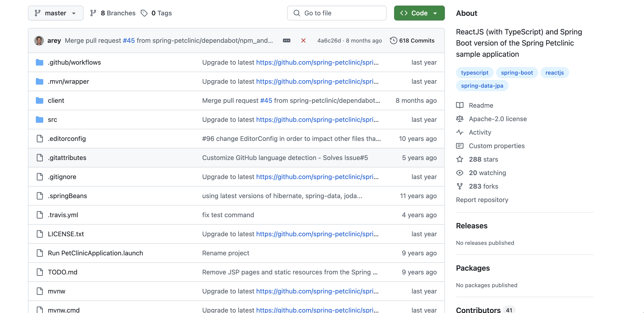Click Report repository link

click(x=482, y=200)
